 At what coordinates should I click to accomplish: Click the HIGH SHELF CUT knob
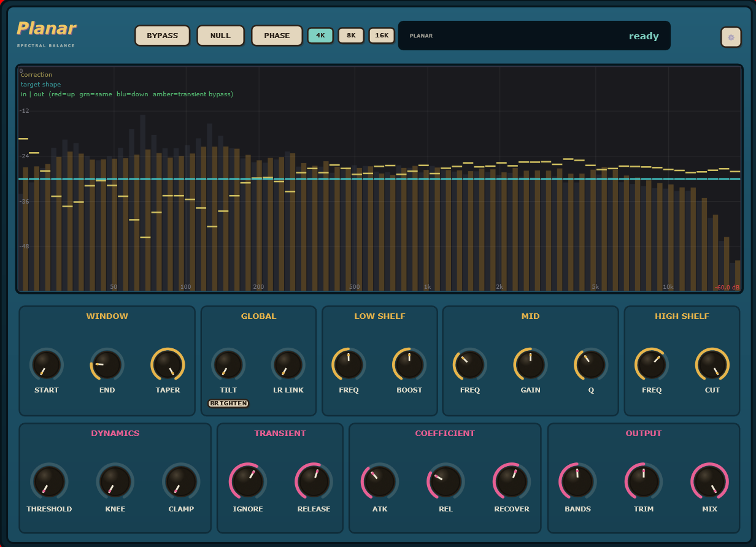pos(712,365)
